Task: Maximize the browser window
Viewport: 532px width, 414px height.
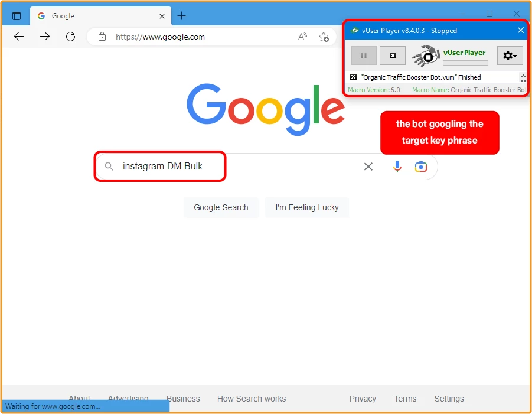Action: click(x=489, y=14)
